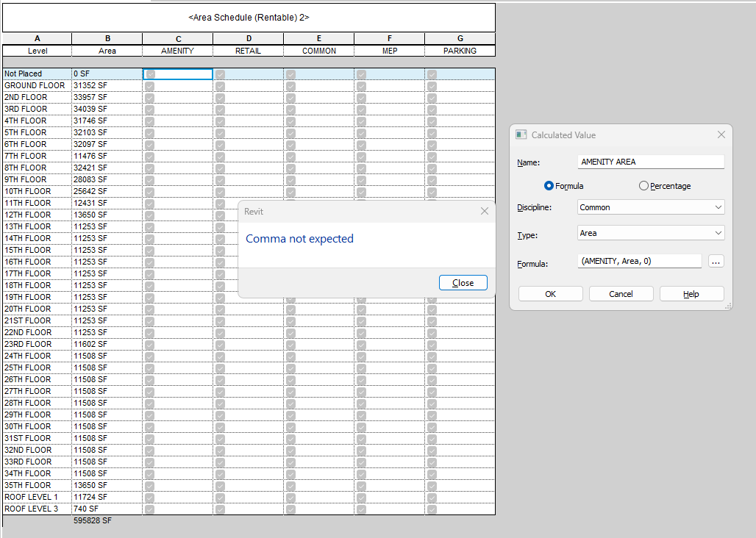
Task: Close the Calculated Value dialog via X
Action: click(x=721, y=134)
